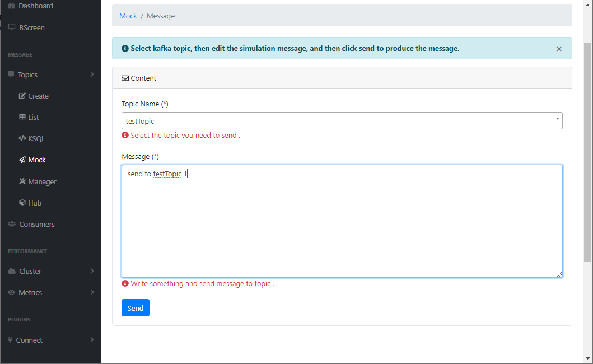Viewport: 593px width, 364px height.
Task: Click the Manager tools icon
Action: [x=22, y=181]
